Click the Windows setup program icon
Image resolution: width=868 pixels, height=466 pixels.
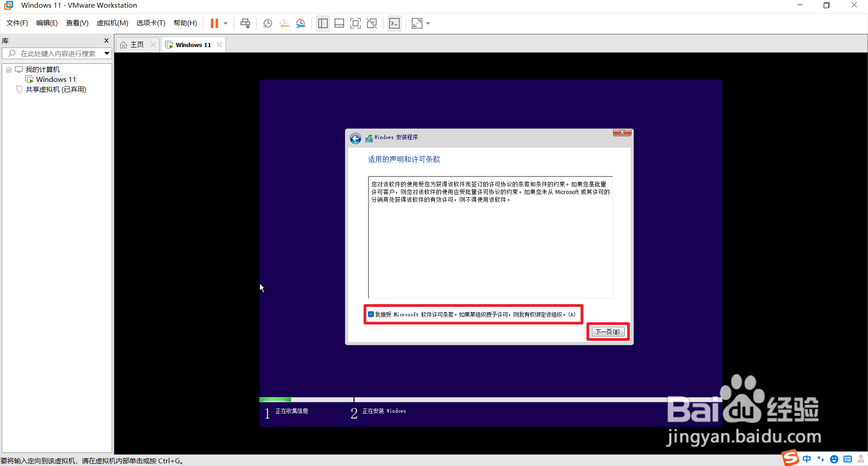[369, 138]
